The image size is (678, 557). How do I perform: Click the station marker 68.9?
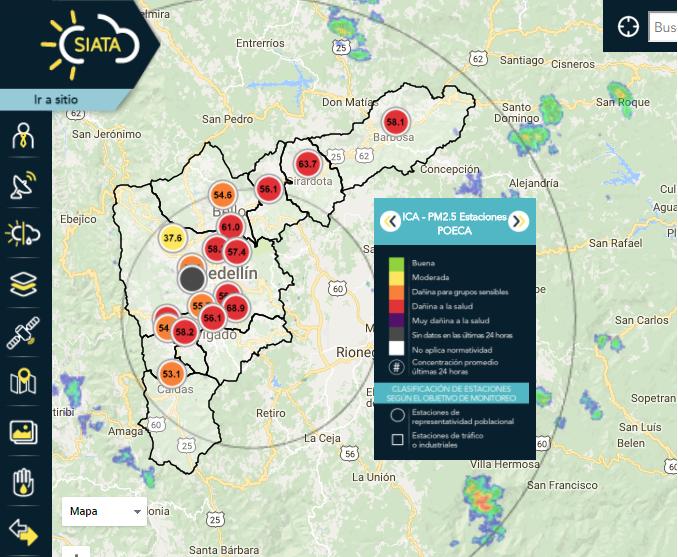(236, 308)
